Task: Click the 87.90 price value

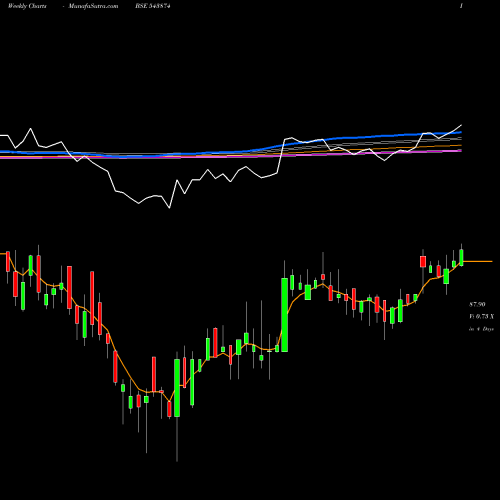Action: pos(477,304)
